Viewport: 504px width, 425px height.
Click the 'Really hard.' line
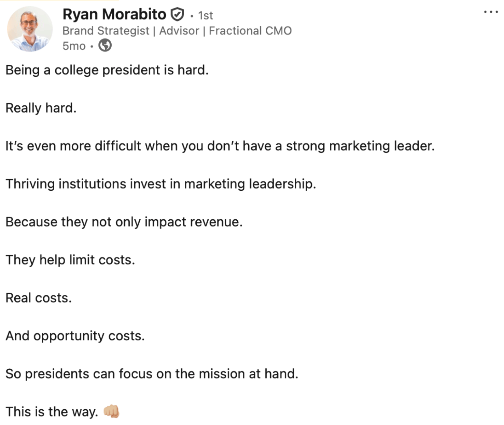41,108
